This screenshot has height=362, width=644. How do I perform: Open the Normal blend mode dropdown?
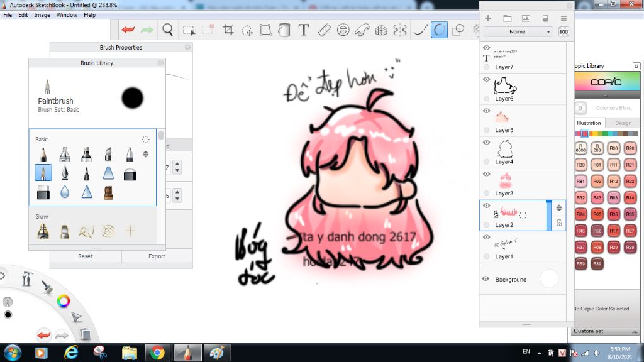(x=518, y=31)
